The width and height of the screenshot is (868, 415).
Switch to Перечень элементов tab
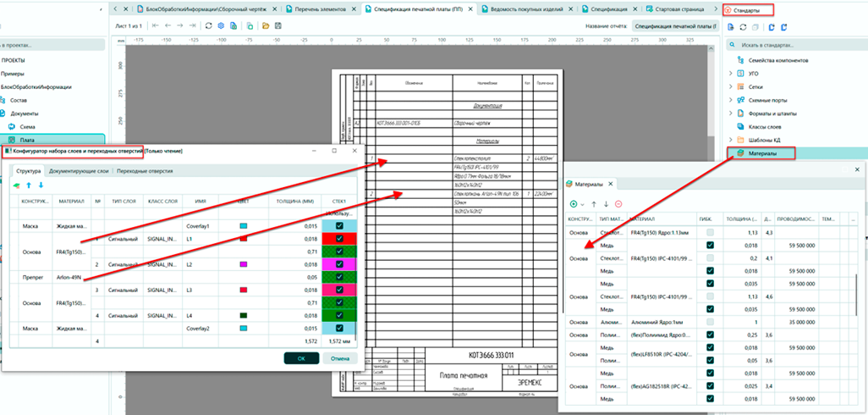coord(321,9)
